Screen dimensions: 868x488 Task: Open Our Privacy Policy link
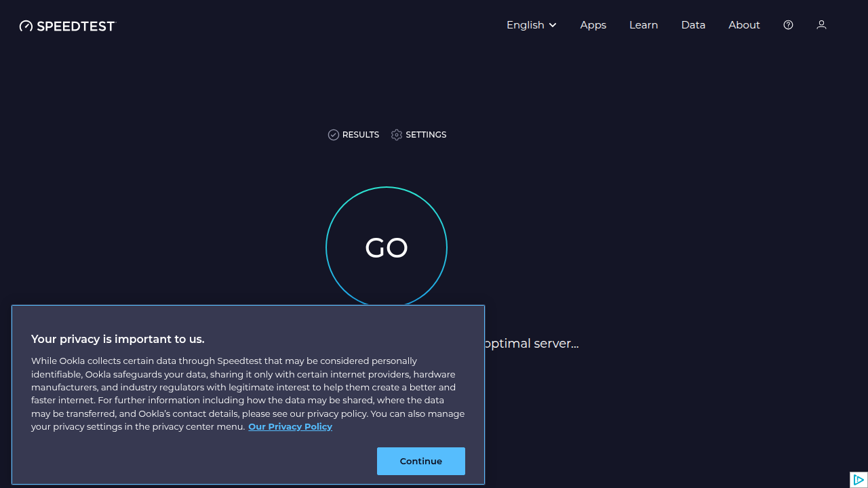coord(290,426)
